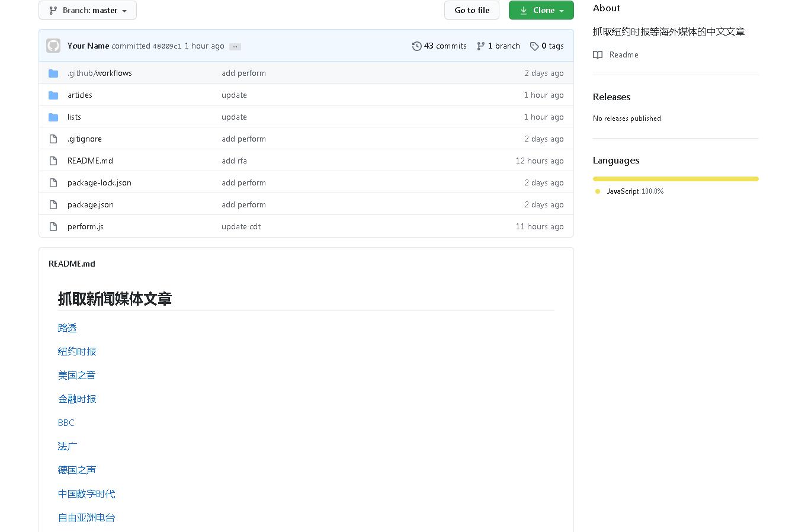Click the 美国之音 link in README
Viewport: 792px width, 532px height.
click(77, 375)
